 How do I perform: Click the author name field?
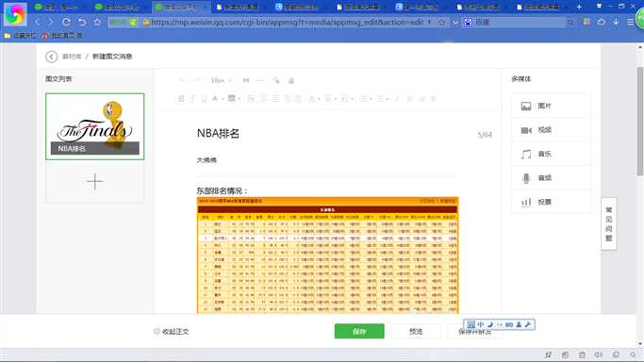pos(328,160)
